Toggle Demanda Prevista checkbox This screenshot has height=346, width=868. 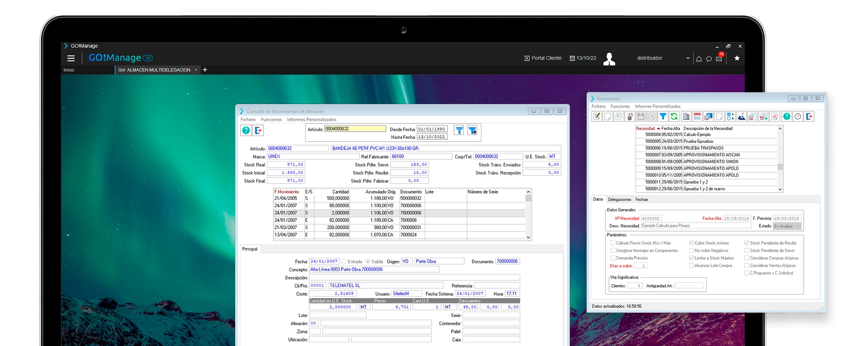613,258
